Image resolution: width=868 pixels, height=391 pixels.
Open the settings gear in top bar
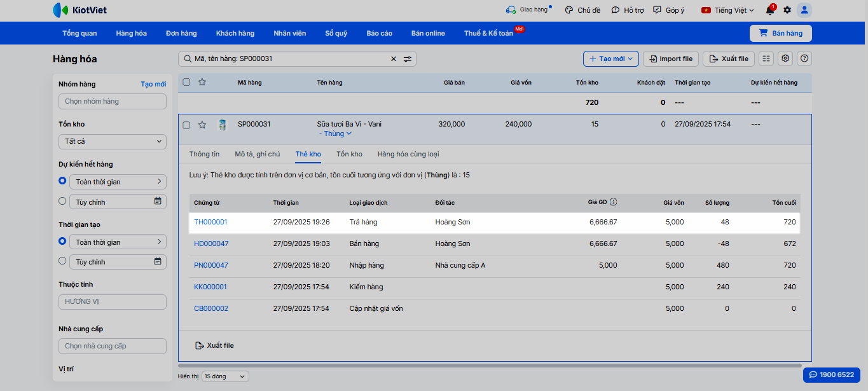(x=787, y=10)
